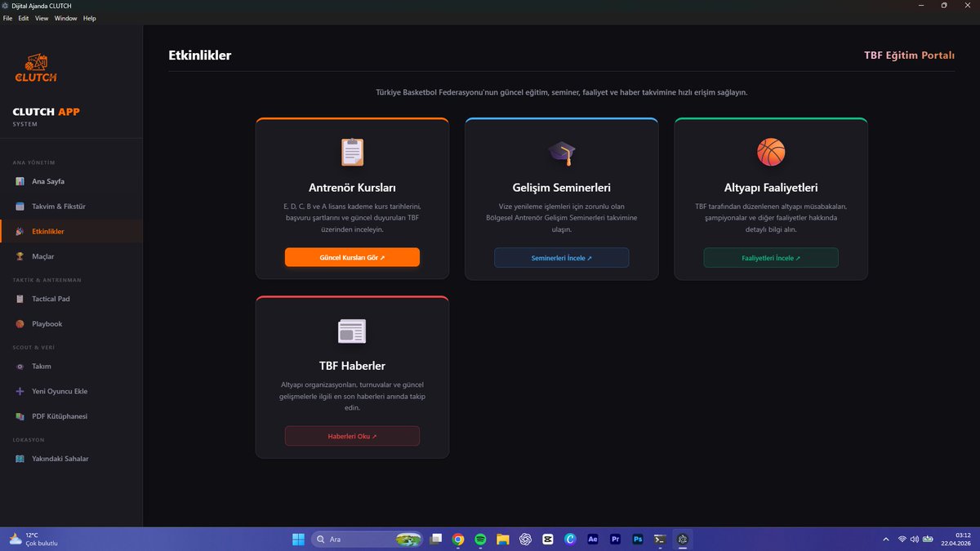Screen dimensions: 980x551
Task: Select the Playbook basketball icon
Action: (x=18, y=323)
